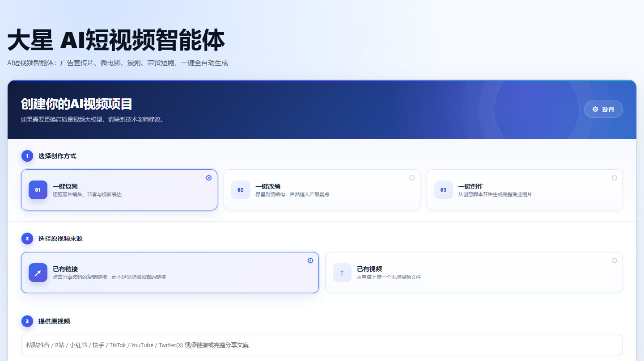The image size is (644, 361).
Task: Click the text 点击分享按钮的复制链接，而不是浏览器顶部的链接
Action: coord(110,277)
